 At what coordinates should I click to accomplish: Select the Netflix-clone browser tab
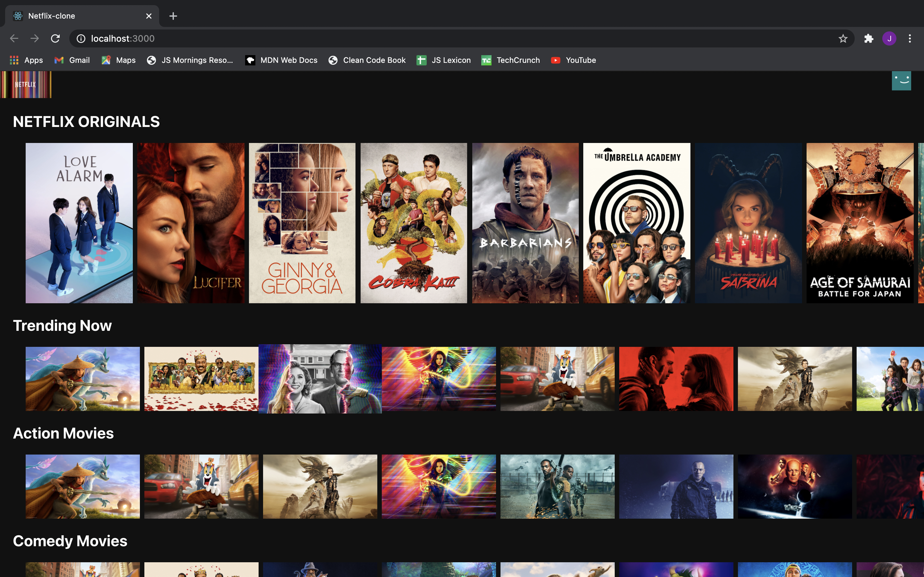click(x=76, y=16)
